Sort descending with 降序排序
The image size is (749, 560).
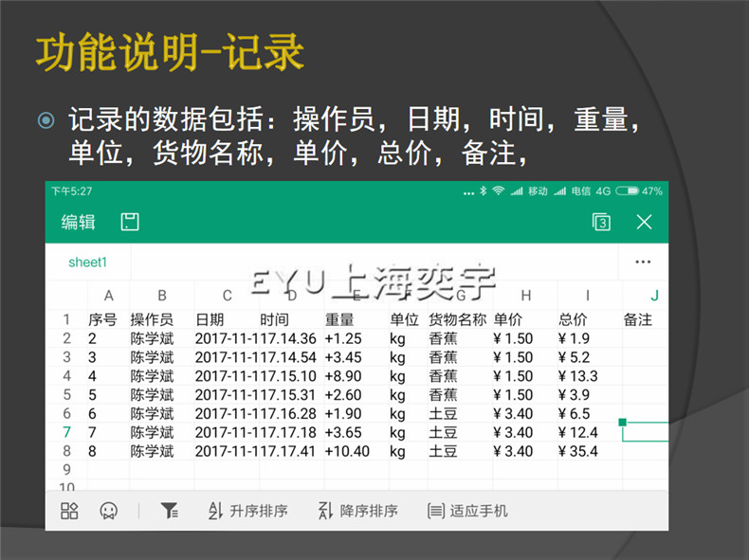(357, 511)
